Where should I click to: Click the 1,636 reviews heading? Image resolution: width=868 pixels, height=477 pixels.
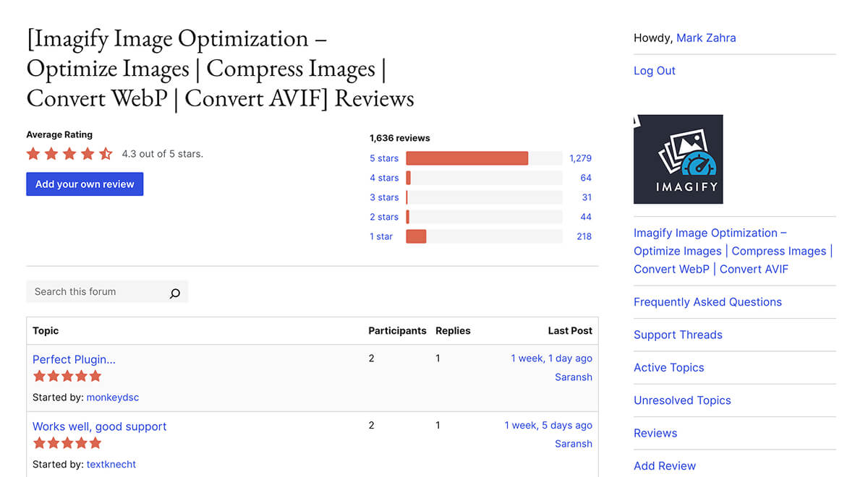point(399,138)
